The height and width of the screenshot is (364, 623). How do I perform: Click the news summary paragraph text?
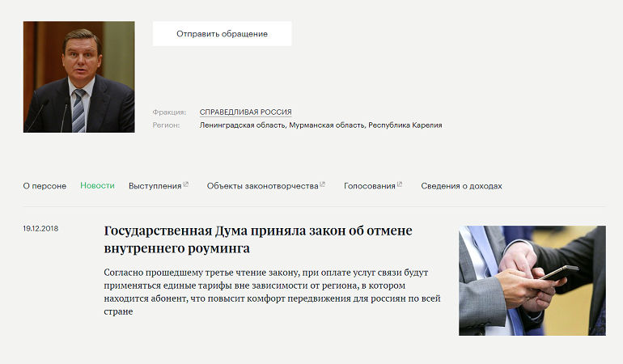(x=272, y=292)
